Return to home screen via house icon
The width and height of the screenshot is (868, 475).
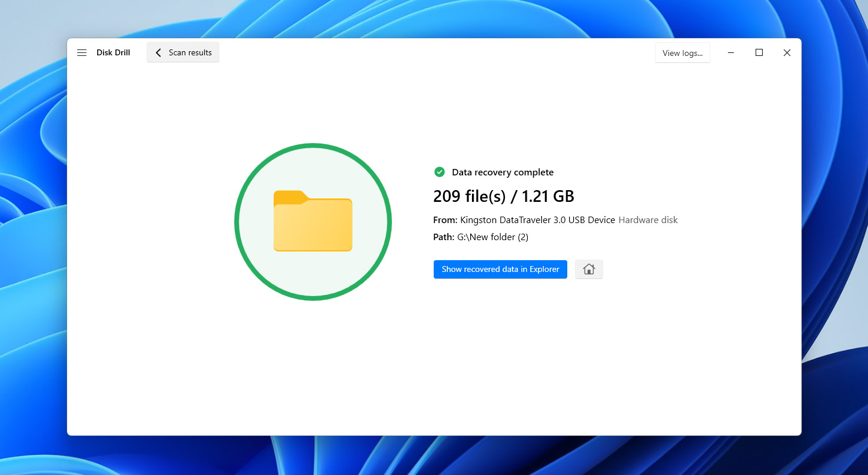[x=589, y=269]
